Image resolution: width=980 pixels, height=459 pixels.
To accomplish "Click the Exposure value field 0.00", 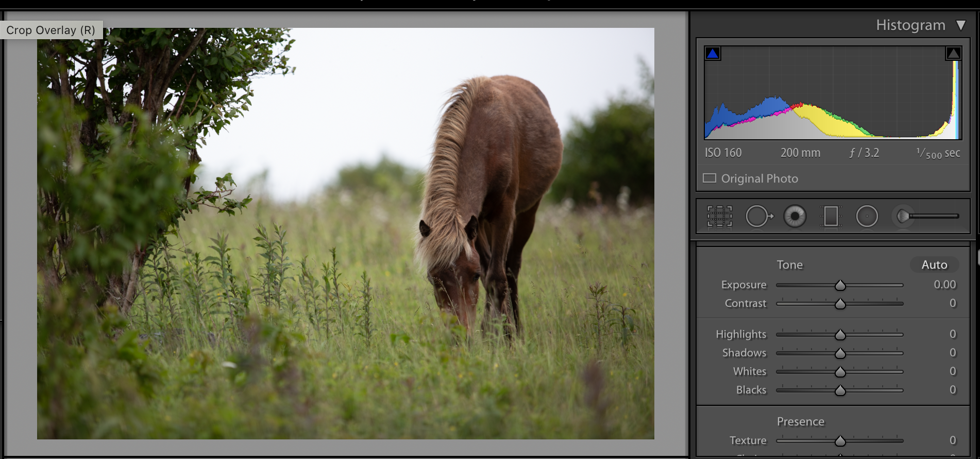I will [x=944, y=285].
